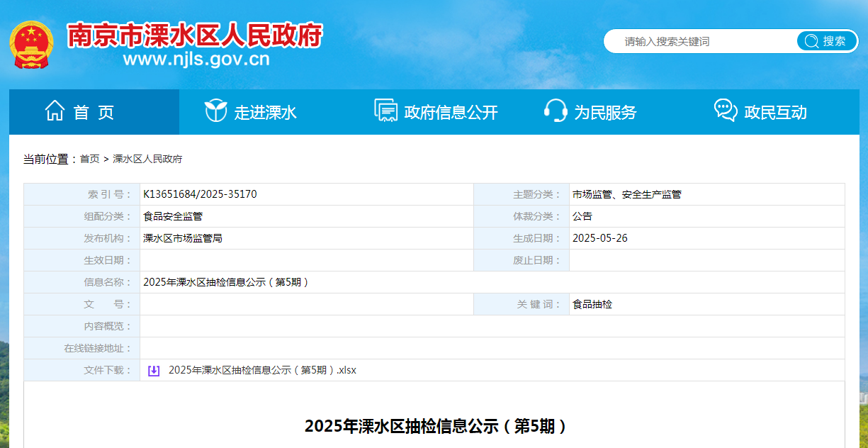The image size is (868, 448).
Task: Click the 主题分类 label cell
Action: (522, 194)
